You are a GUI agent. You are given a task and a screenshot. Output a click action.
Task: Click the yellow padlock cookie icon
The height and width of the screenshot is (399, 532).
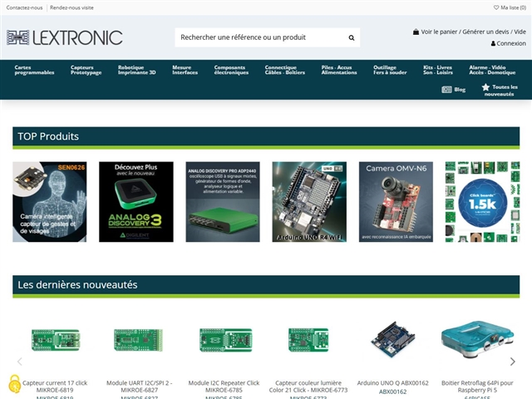pyautogui.click(x=14, y=384)
